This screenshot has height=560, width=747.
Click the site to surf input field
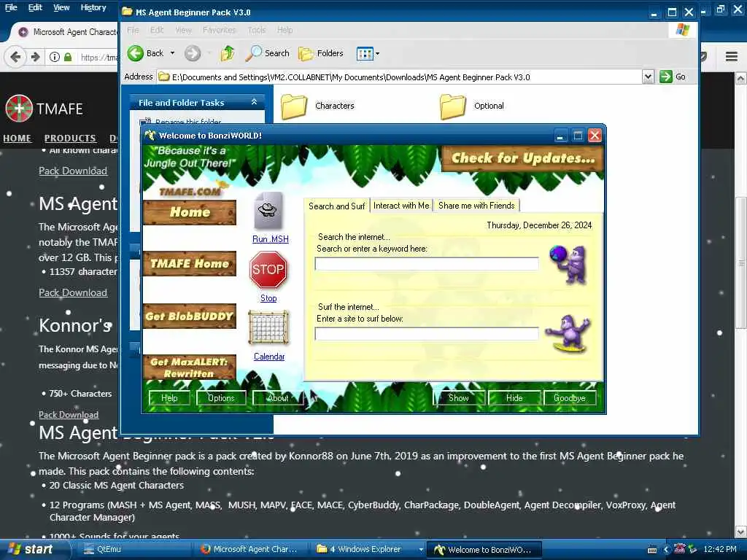coord(426,333)
